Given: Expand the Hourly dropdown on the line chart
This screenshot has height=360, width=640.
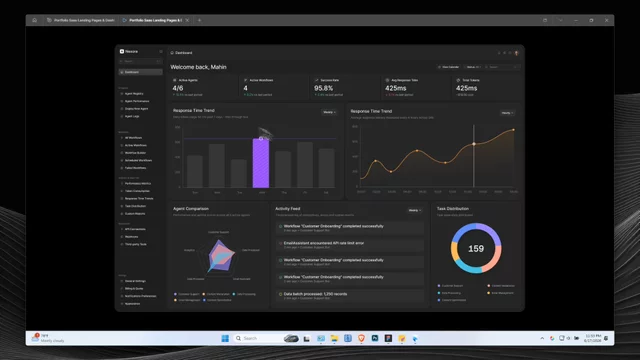Looking at the screenshot, I should tap(507, 113).
